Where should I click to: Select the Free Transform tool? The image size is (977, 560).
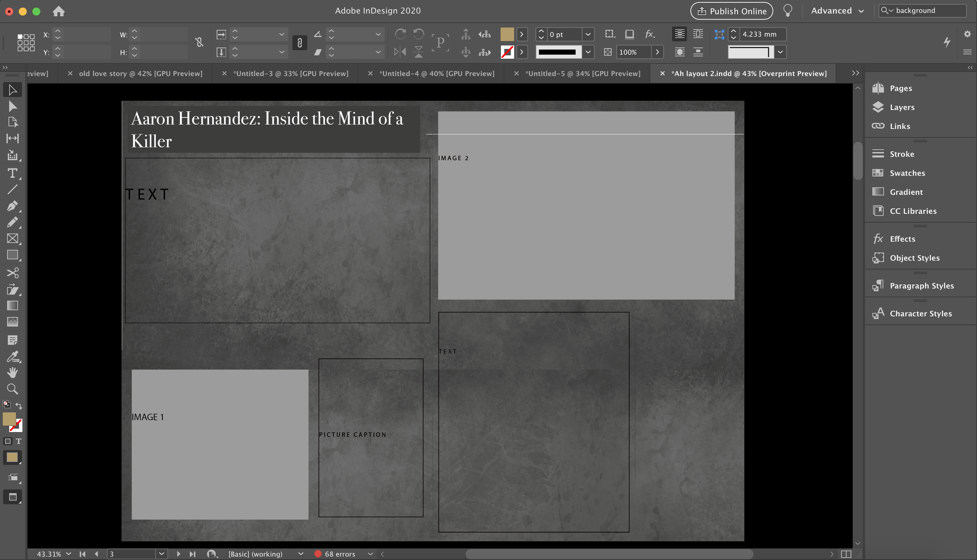[12, 289]
